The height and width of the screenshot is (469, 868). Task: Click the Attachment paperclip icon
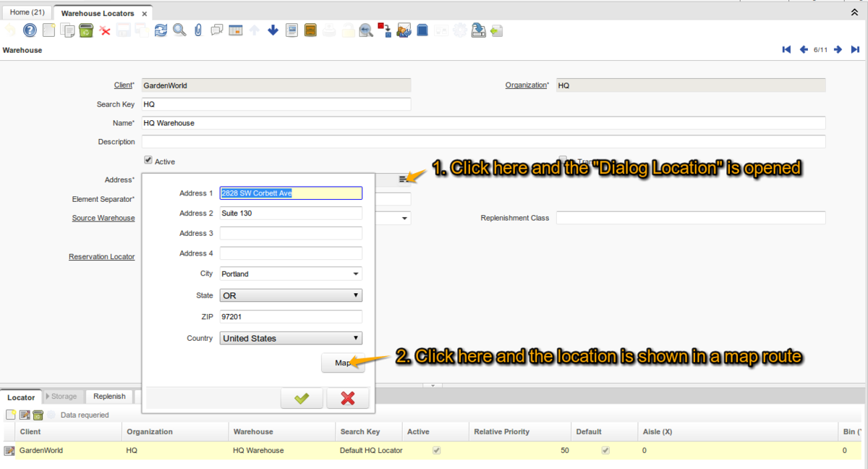197,30
